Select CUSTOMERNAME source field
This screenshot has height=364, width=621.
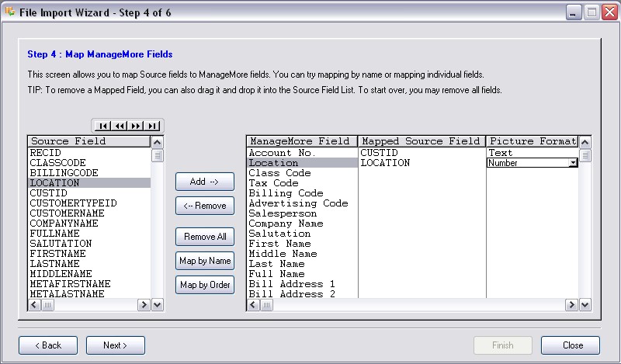click(x=89, y=213)
